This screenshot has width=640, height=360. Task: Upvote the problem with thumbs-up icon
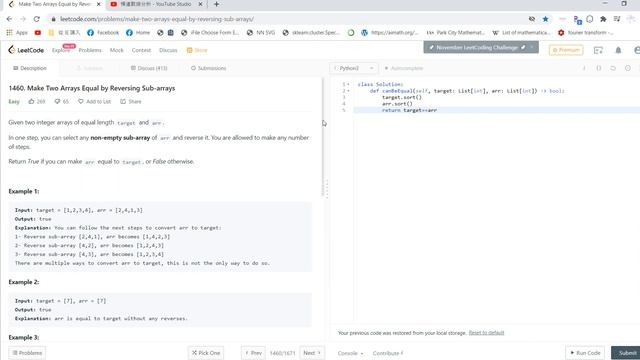pyautogui.click(x=31, y=102)
